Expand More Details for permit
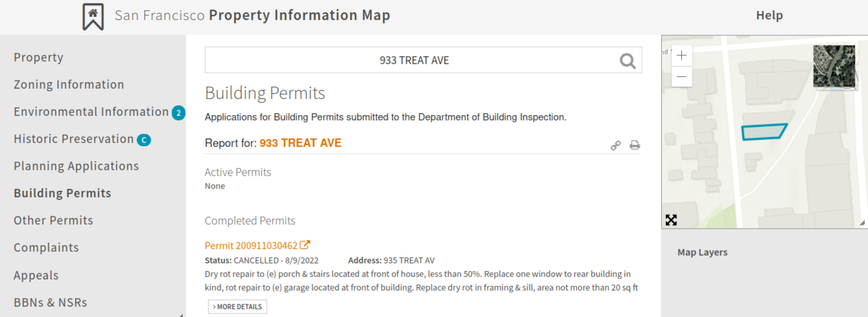 coord(237,307)
